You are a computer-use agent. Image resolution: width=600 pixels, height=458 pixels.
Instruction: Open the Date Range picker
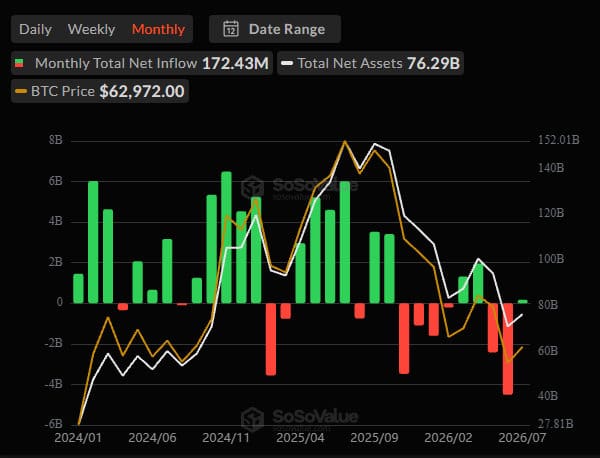point(275,29)
